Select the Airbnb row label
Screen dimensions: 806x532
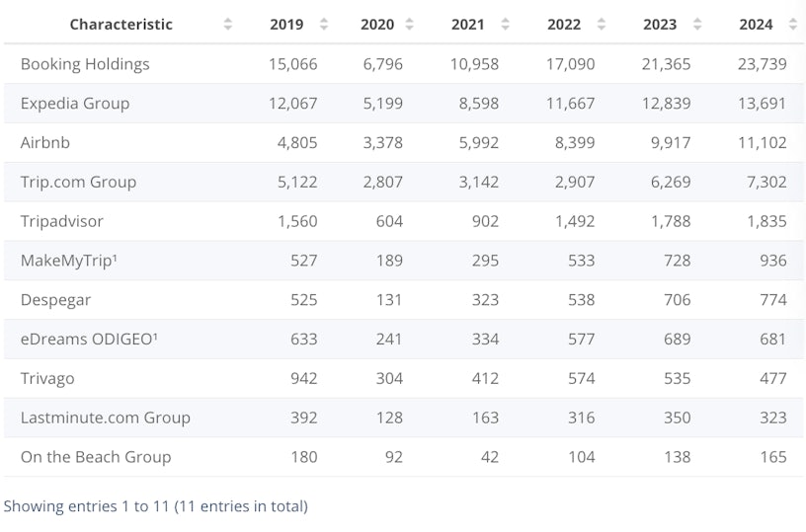(x=45, y=142)
